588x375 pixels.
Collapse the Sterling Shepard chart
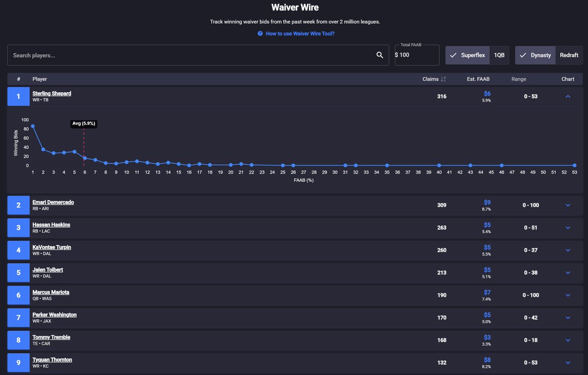tap(568, 97)
